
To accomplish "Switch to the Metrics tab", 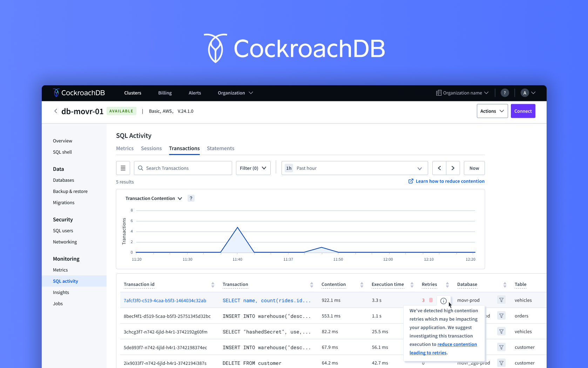I will click(125, 148).
